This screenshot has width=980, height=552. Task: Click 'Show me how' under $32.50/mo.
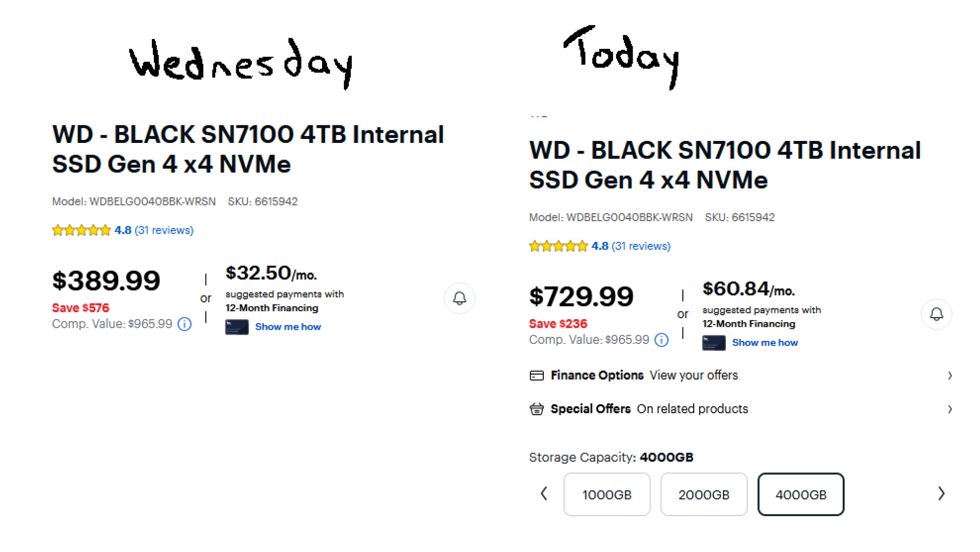288,327
